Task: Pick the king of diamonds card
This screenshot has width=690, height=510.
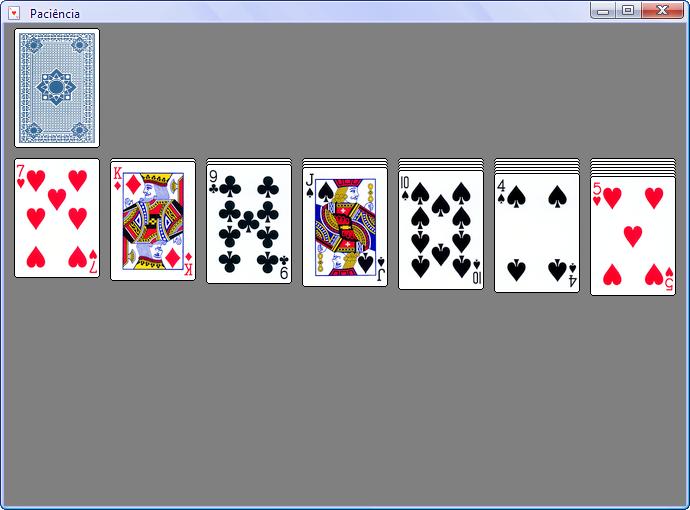Action: point(153,221)
